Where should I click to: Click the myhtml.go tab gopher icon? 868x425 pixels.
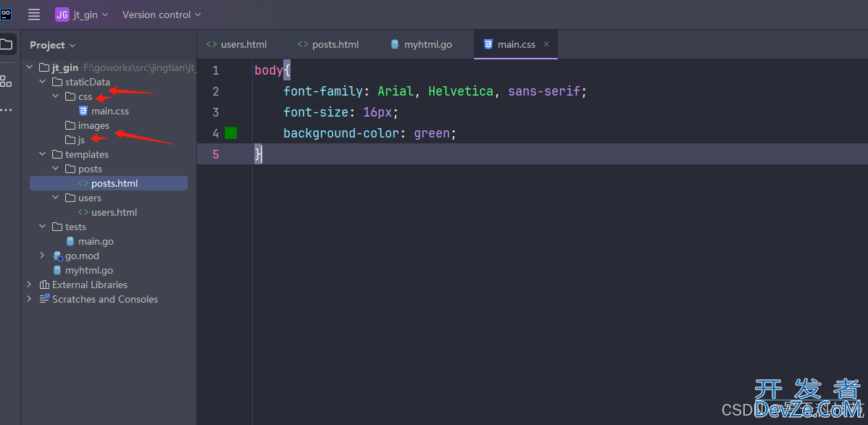point(395,44)
